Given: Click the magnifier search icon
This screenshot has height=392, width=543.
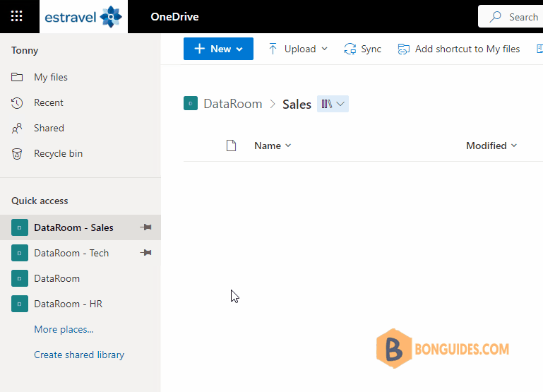Looking at the screenshot, I should pyautogui.click(x=495, y=17).
